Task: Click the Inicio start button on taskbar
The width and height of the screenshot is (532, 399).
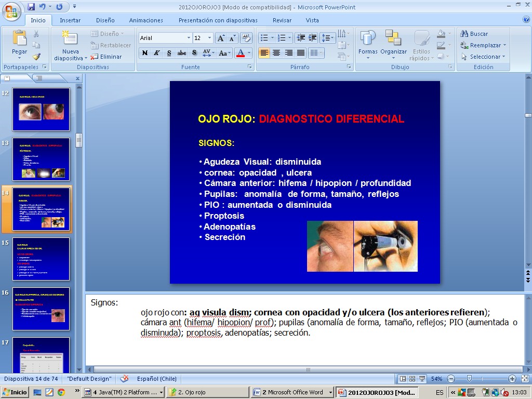Action: [15, 392]
